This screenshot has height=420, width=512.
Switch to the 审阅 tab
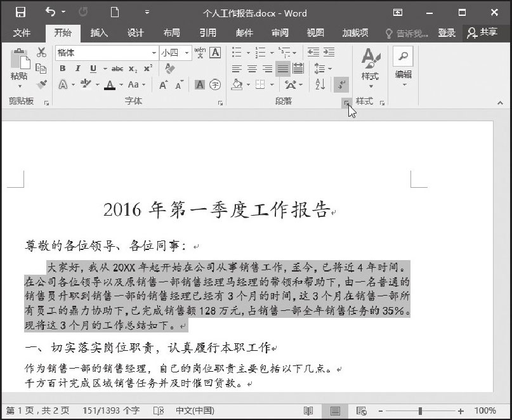[280, 32]
